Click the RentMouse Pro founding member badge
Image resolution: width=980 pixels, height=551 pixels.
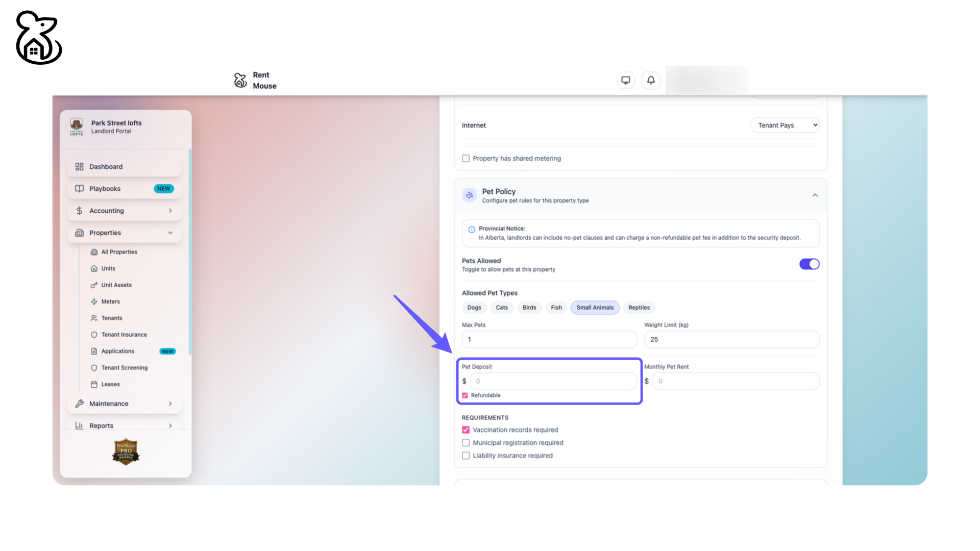click(x=126, y=452)
